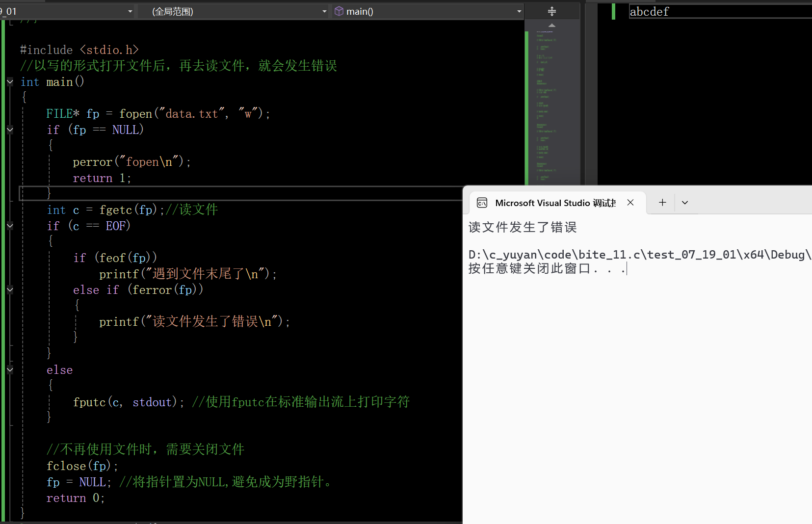Image resolution: width=812 pixels, height=524 pixels.
Task: Click the console text '按任意键关闭此窗口'
Action: (x=529, y=268)
